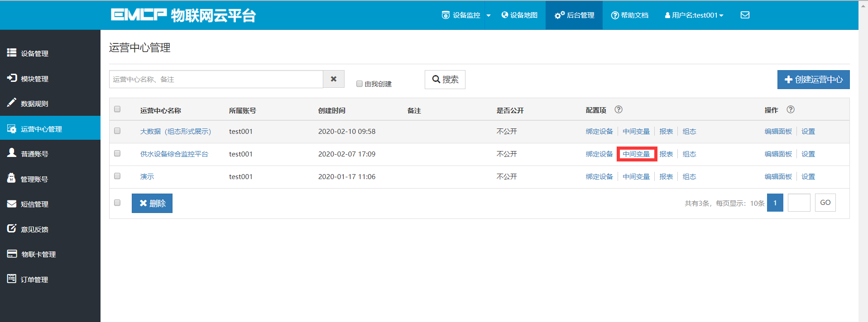Image resolution: width=868 pixels, height=322 pixels.
Task: Click the 删除 delete button
Action: [152, 203]
